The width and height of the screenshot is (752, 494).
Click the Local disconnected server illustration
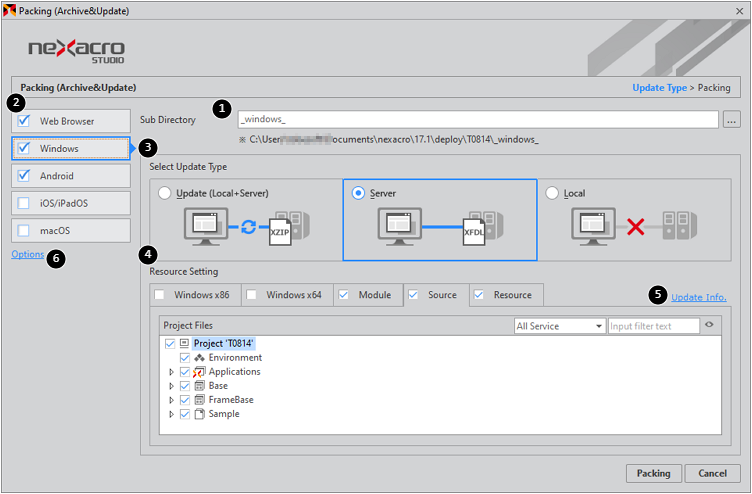click(633, 228)
